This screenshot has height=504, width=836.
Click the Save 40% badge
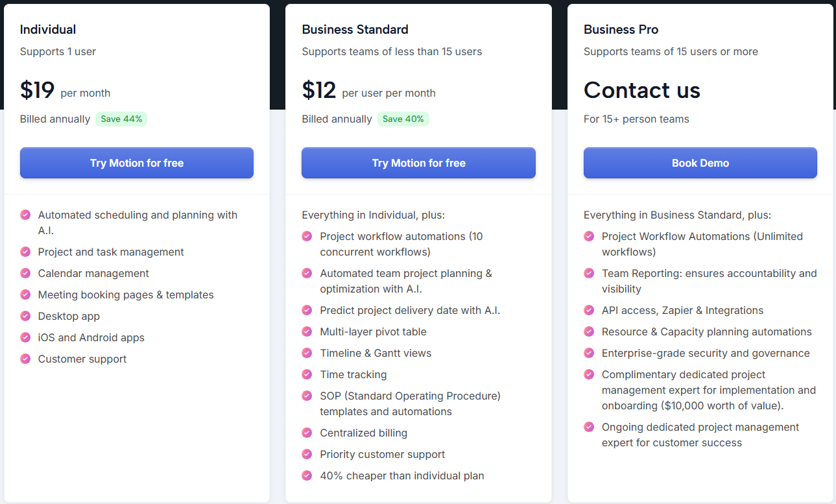point(403,119)
